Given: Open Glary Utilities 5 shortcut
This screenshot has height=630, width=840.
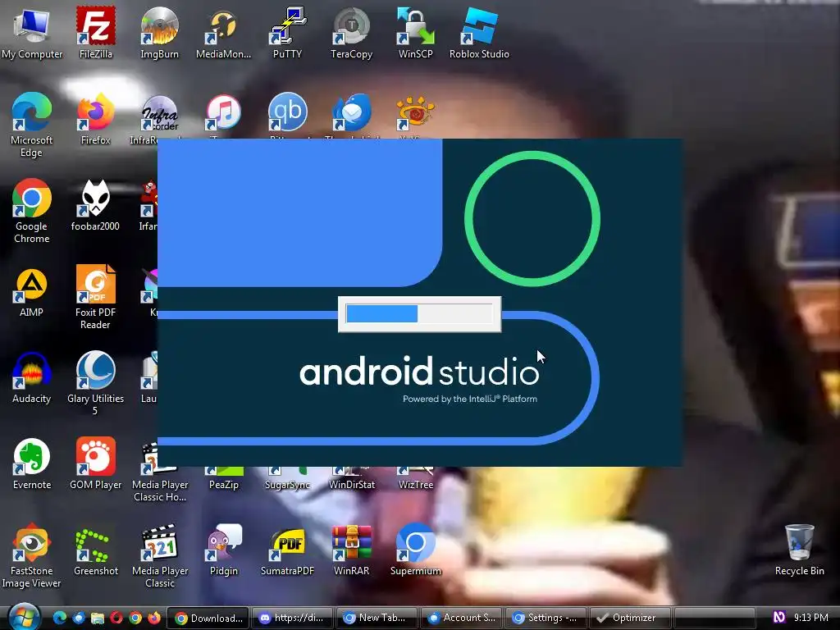Looking at the screenshot, I should [x=95, y=382].
